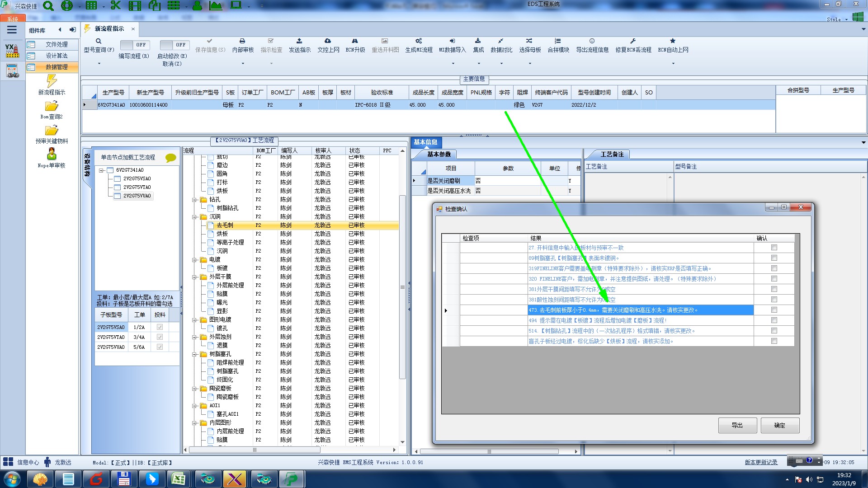Open Bom查询2 folder icon
The image size is (868, 488).
[52, 106]
